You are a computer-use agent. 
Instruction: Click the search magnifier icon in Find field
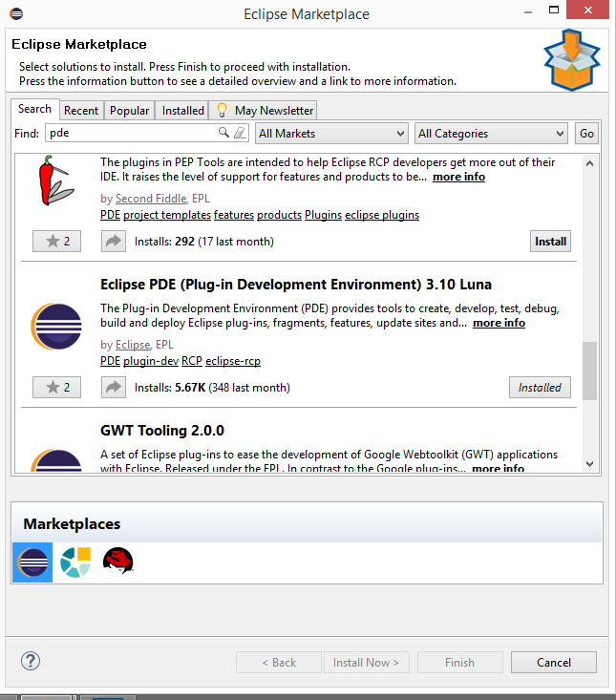click(x=223, y=133)
